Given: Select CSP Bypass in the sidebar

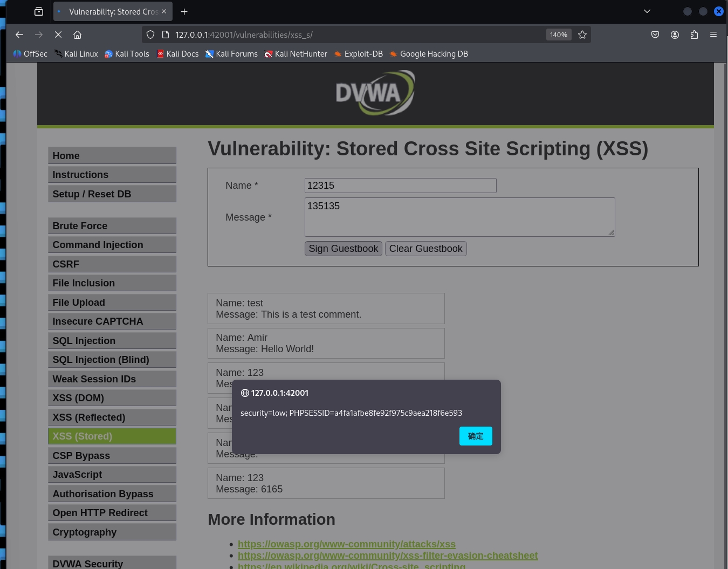Looking at the screenshot, I should pyautogui.click(x=112, y=455).
